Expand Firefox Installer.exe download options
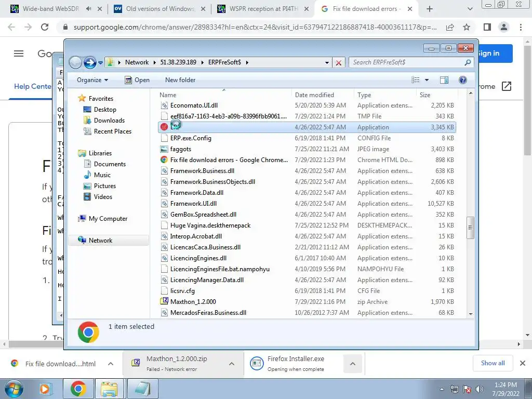The image size is (532, 399). click(353, 364)
